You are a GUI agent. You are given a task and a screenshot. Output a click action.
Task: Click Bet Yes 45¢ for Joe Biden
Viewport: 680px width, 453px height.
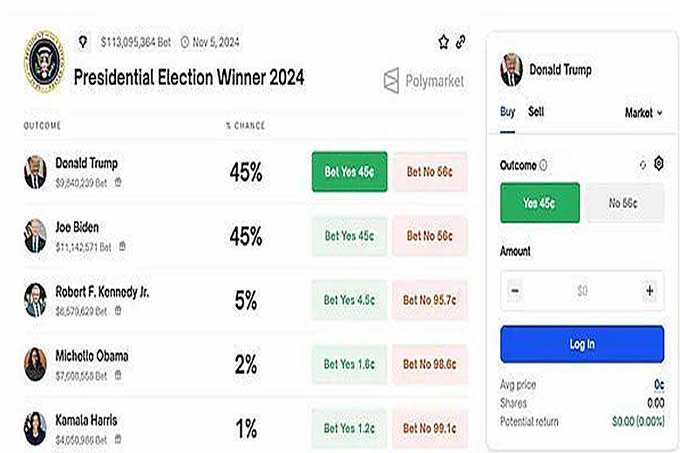point(349,236)
